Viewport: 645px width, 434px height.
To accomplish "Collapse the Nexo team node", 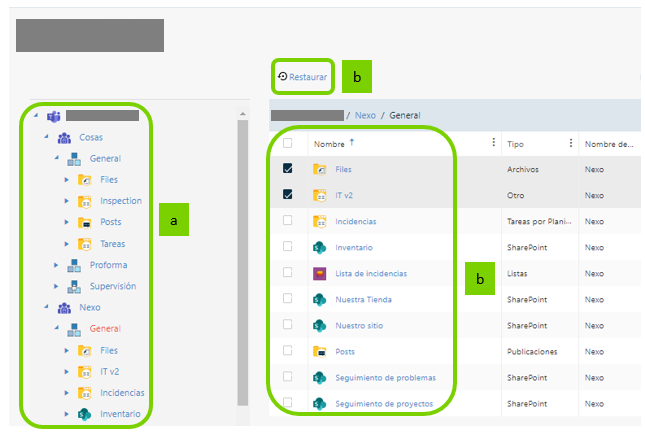I will (46, 306).
